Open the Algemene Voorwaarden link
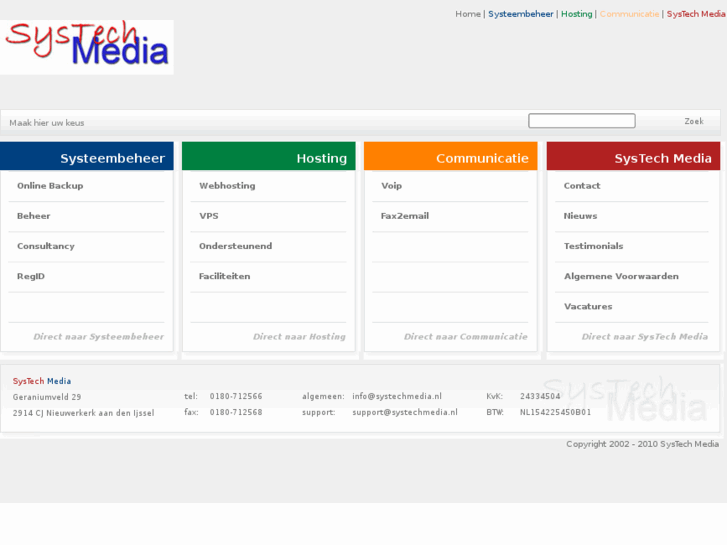The height and width of the screenshot is (545, 727). click(621, 276)
